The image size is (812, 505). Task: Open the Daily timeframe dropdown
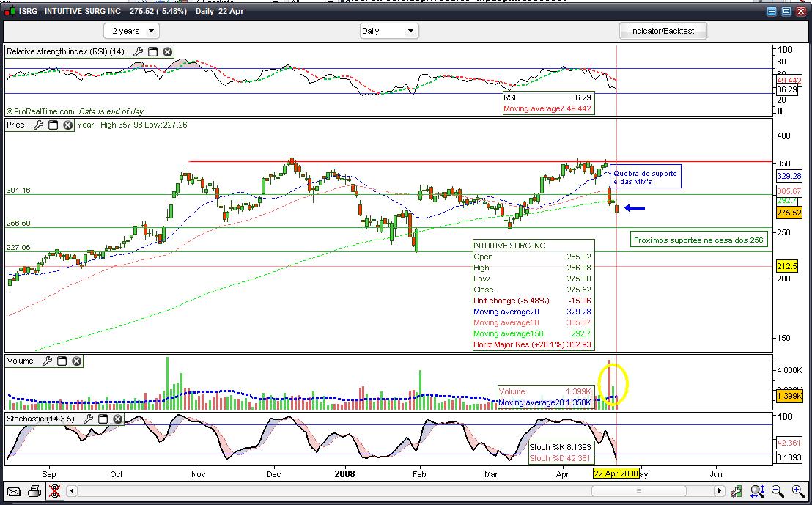389,31
